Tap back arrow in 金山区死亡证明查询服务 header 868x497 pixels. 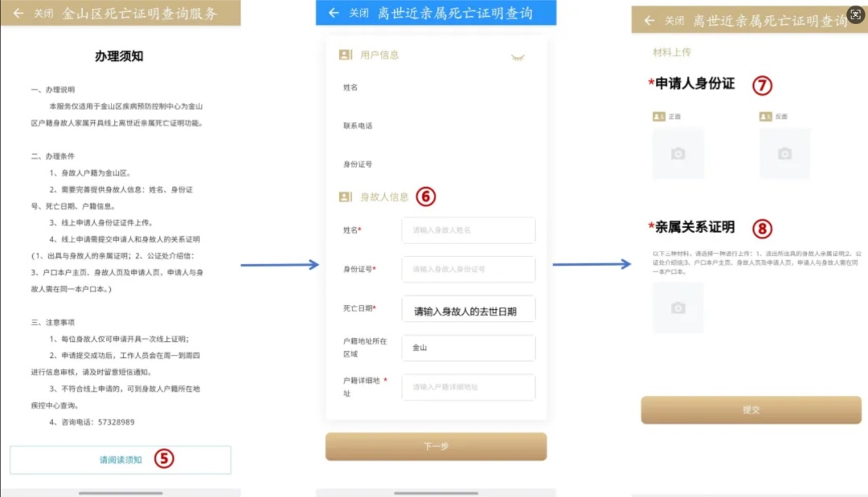coord(18,13)
